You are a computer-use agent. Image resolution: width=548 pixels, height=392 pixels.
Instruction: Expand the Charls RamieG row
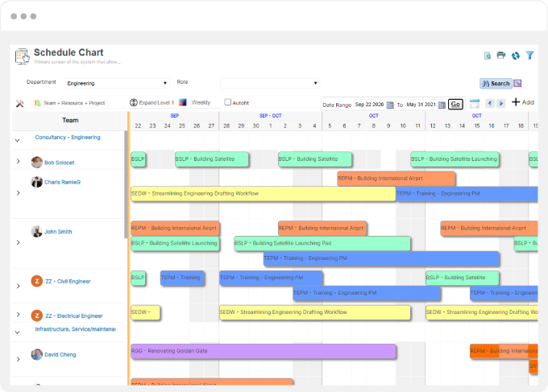click(18, 193)
